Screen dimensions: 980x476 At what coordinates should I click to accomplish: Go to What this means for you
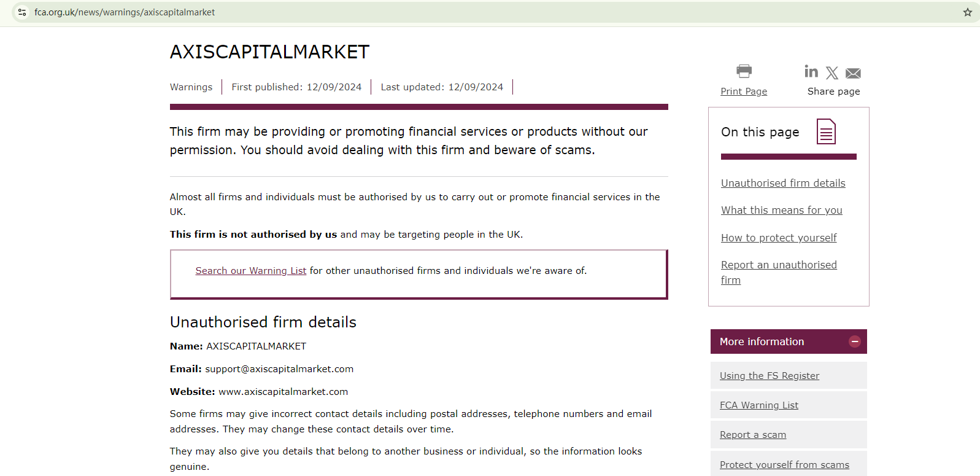(781, 210)
